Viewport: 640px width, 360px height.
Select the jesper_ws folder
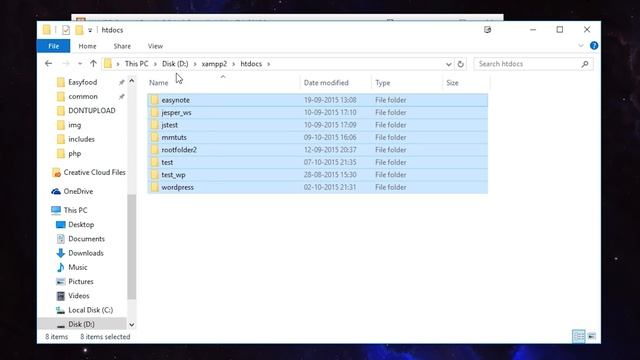318,112
